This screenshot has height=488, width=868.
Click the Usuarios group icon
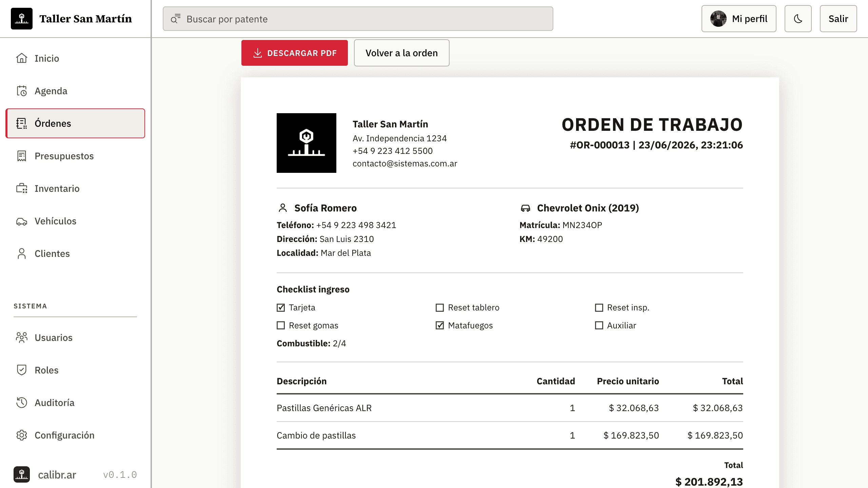(x=22, y=338)
